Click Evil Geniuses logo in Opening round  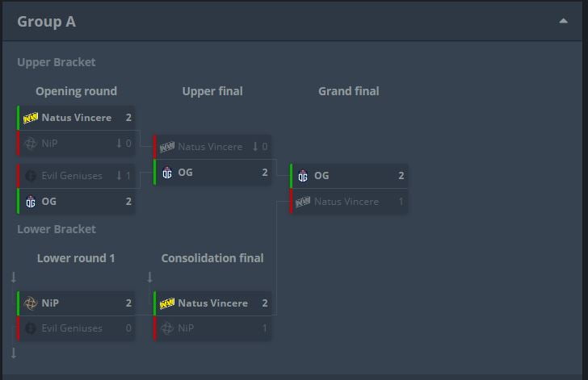pyautogui.click(x=31, y=176)
